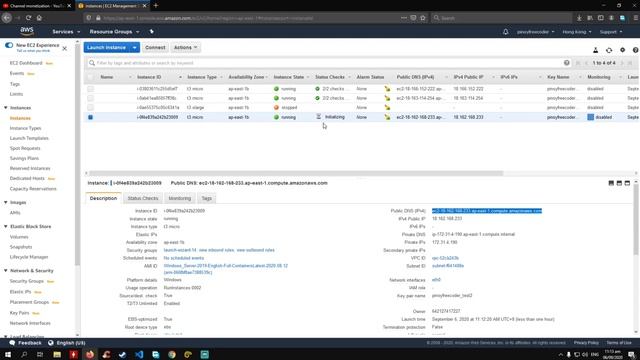Open the Actions dropdown
640x360 pixels.
point(185,47)
